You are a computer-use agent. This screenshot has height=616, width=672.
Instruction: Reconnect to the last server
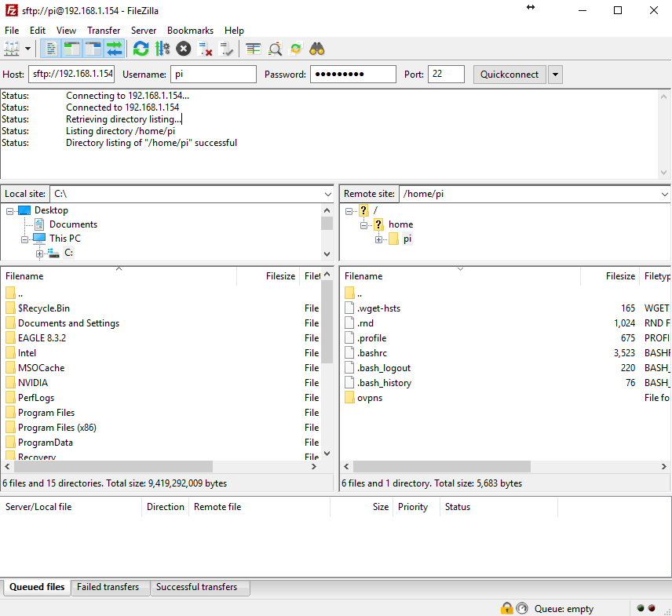[x=226, y=49]
